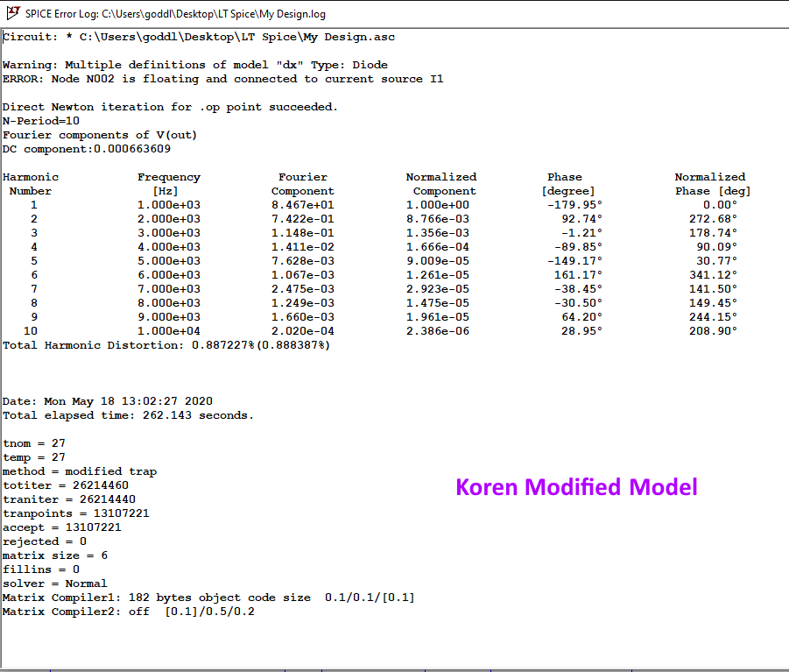Click the 'N-Period=10' line
The width and height of the screenshot is (789, 672).
point(41,121)
